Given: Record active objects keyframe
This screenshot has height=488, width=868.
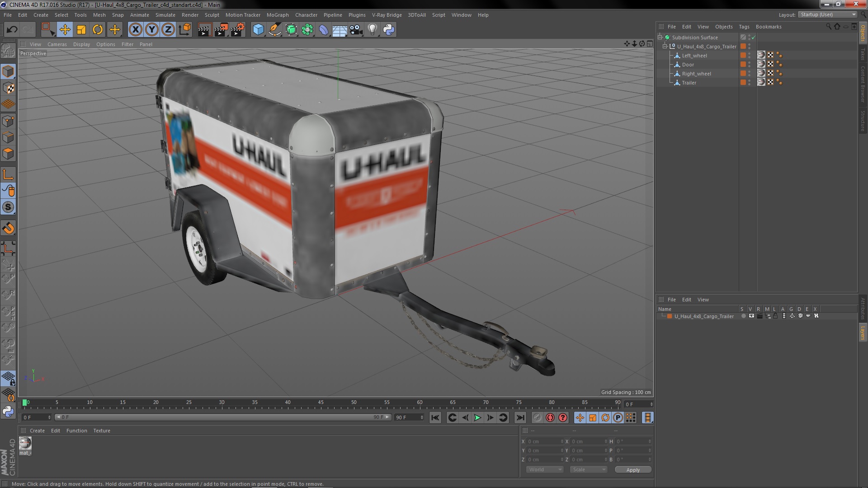Looking at the screenshot, I should point(537,418).
